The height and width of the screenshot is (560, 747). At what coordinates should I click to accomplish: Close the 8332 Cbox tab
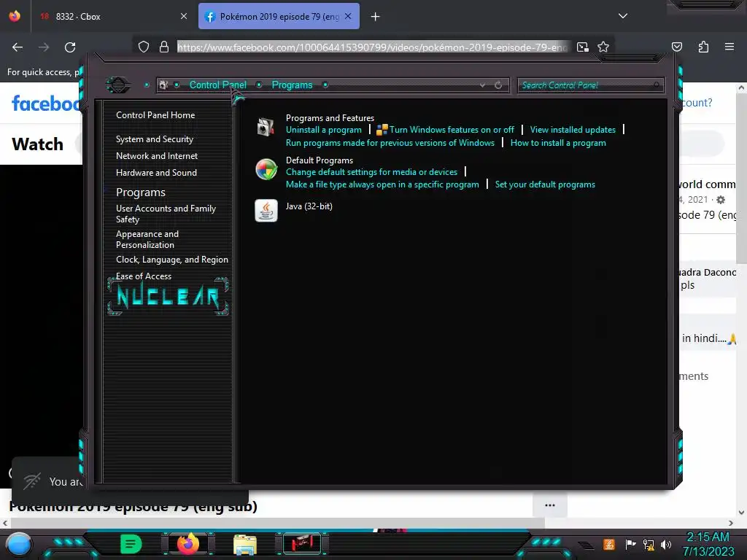click(x=184, y=16)
